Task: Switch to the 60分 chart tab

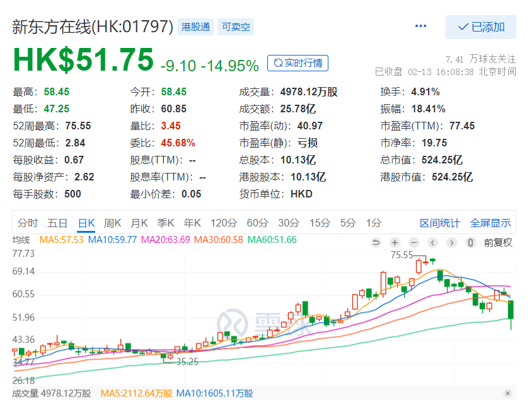Action: pyautogui.click(x=258, y=223)
